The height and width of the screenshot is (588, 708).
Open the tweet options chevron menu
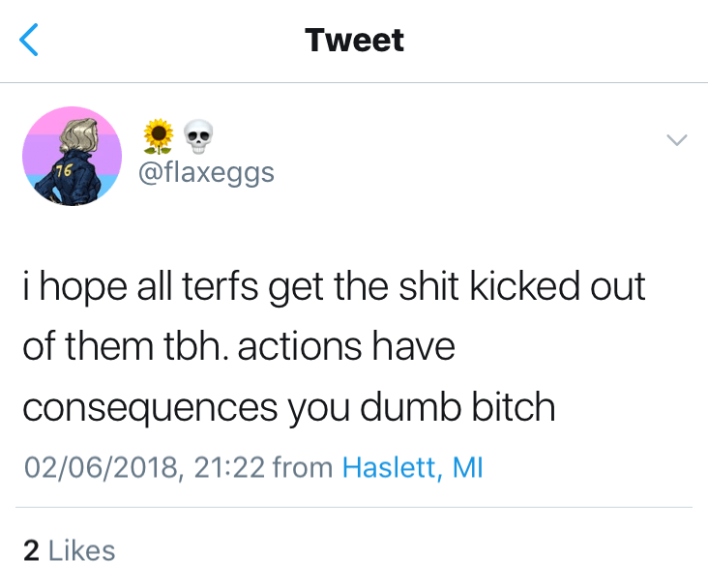(x=677, y=141)
